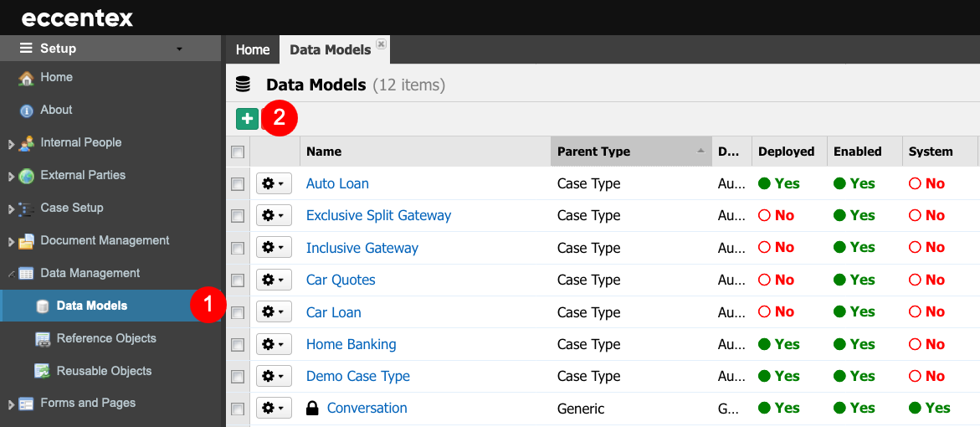This screenshot has width=980, height=427.
Task: Click the About info icon
Action: [x=26, y=111]
